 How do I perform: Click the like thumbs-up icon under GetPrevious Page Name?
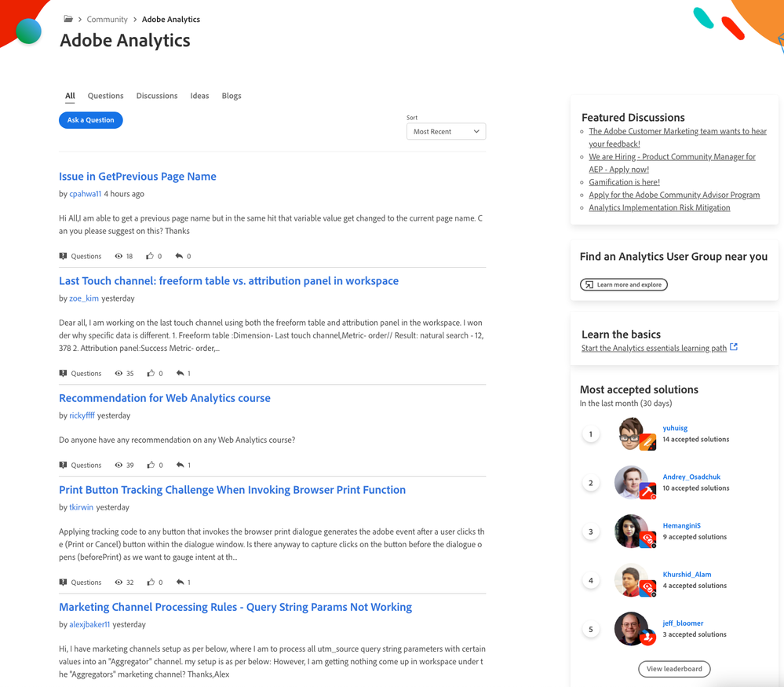tap(149, 256)
